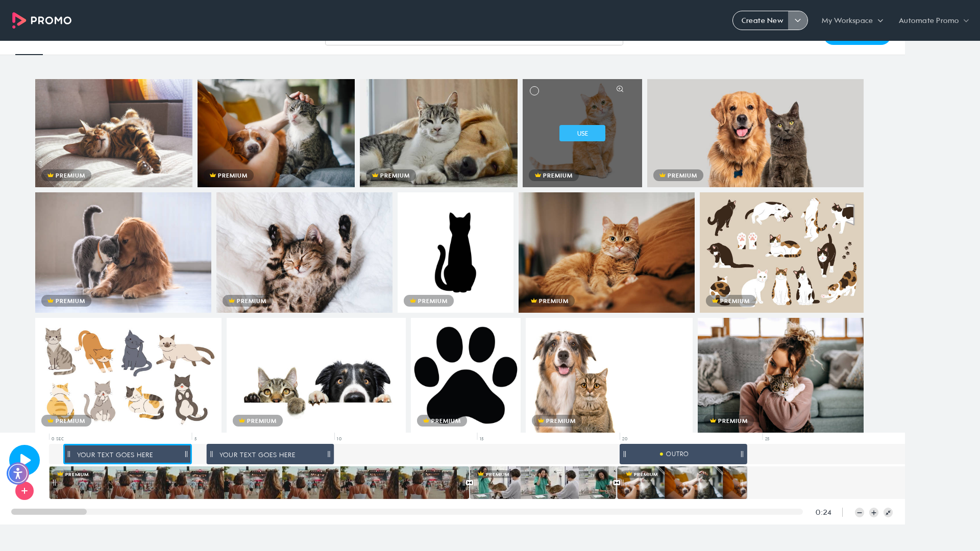
Task: Grab the right handle of the second text block
Action: click(x=329, y=454)
